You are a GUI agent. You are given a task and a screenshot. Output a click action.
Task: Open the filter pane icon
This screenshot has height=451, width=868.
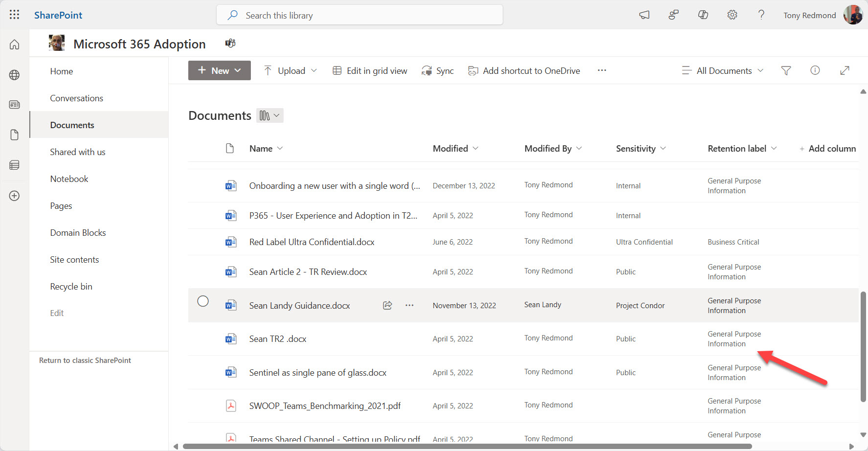click(x=786, y=70)
